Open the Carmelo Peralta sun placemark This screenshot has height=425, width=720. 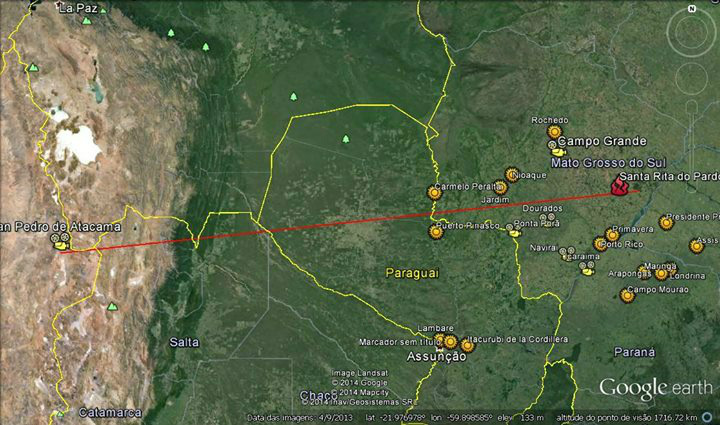tap(434, 192)
